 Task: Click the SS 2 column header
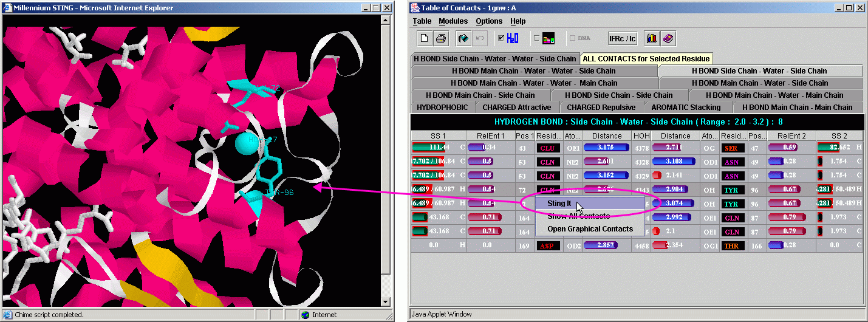tap(839, 136)
